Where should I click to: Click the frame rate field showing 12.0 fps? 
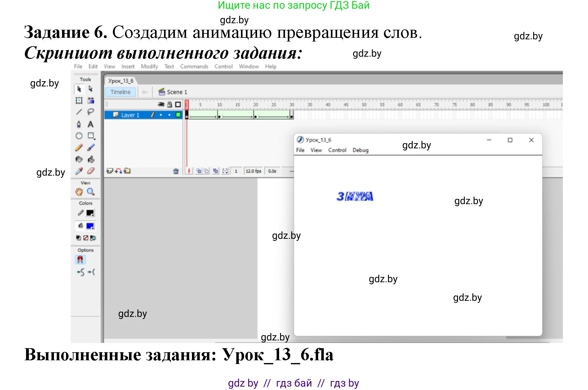pyautogui.click(x=253, y=171)
